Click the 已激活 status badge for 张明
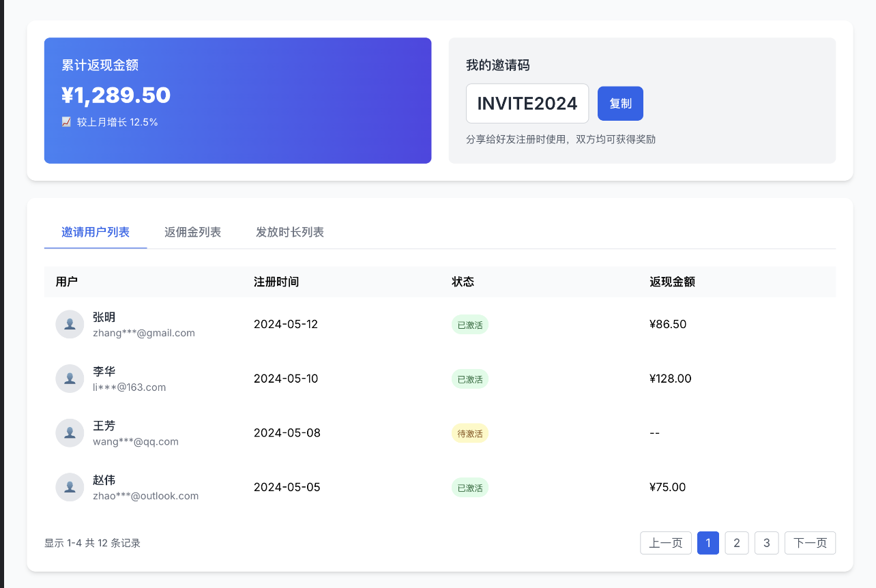This screenshot has width=876, height=588. point(469,324)
